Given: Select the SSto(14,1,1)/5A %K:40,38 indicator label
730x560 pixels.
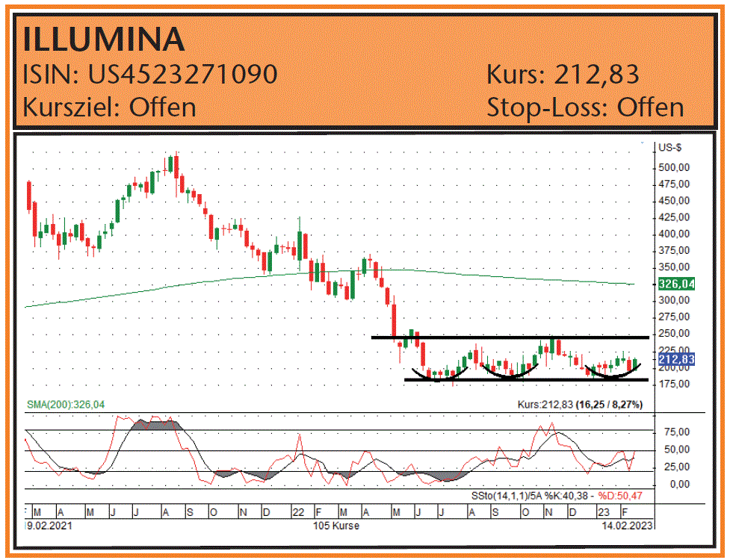Looking at the screenshot, I should pos(531,497).
